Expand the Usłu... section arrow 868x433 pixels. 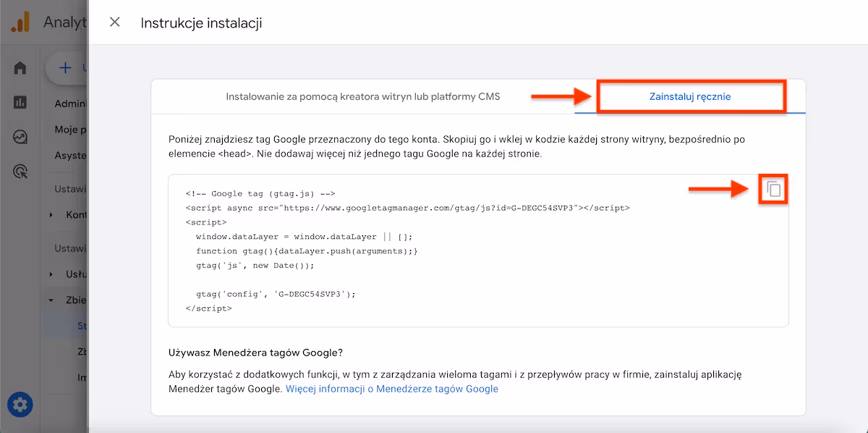[x=51, y=274]
